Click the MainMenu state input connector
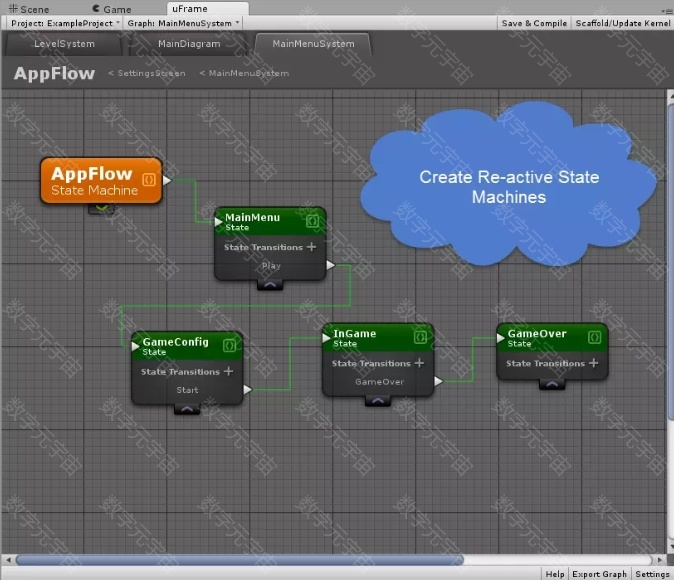 [218, 221]
